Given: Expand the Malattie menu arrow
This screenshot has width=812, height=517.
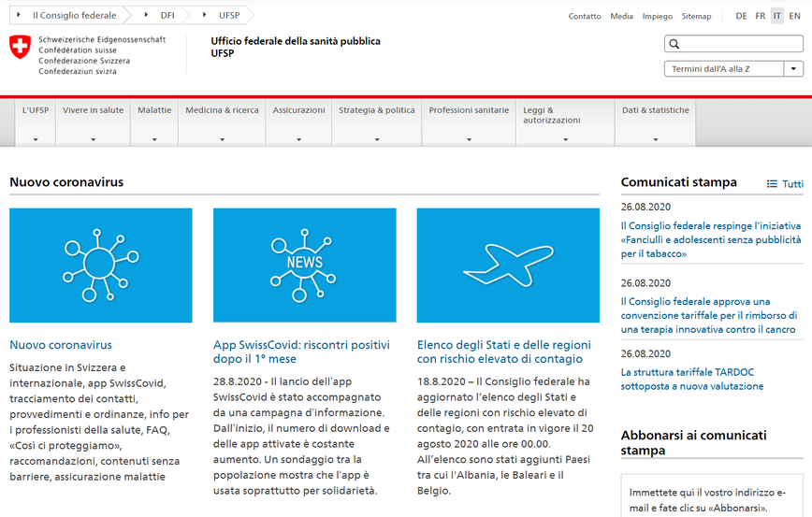Looking at the screenshot, I should (x=154, y=139).
